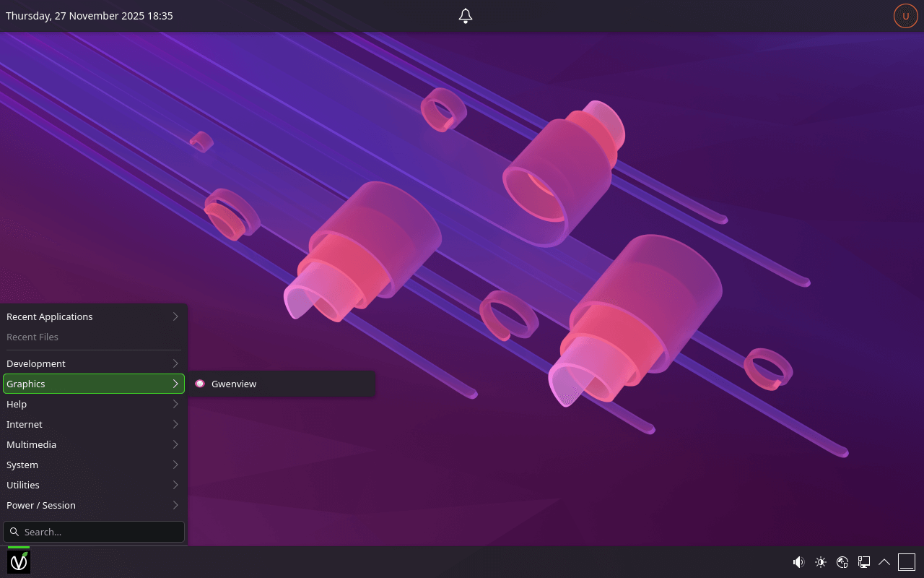Expand the Development category
924x578 pixels.
(x=93, y=363)
